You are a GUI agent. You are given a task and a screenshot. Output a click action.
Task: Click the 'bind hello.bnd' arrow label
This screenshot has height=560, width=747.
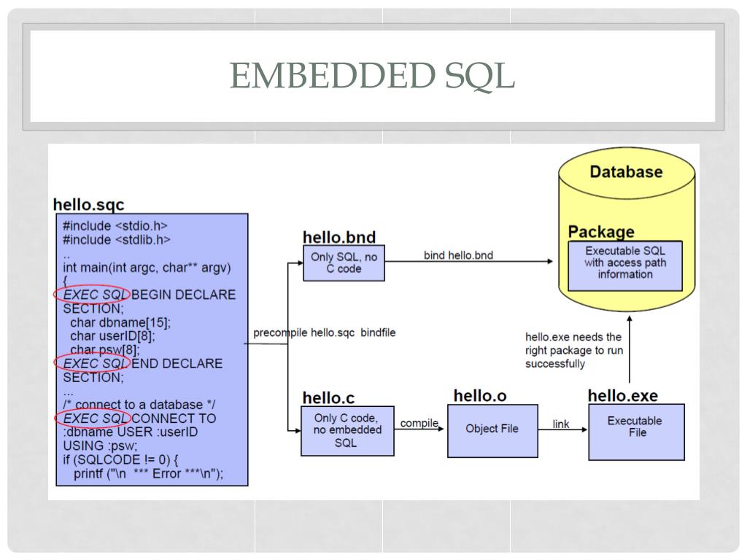(x=458, y=255)
